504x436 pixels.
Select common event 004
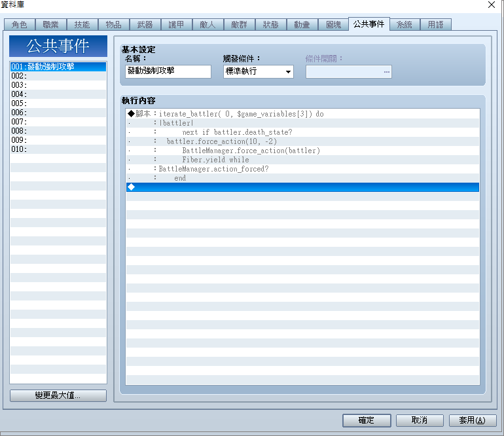click(58, 94)
